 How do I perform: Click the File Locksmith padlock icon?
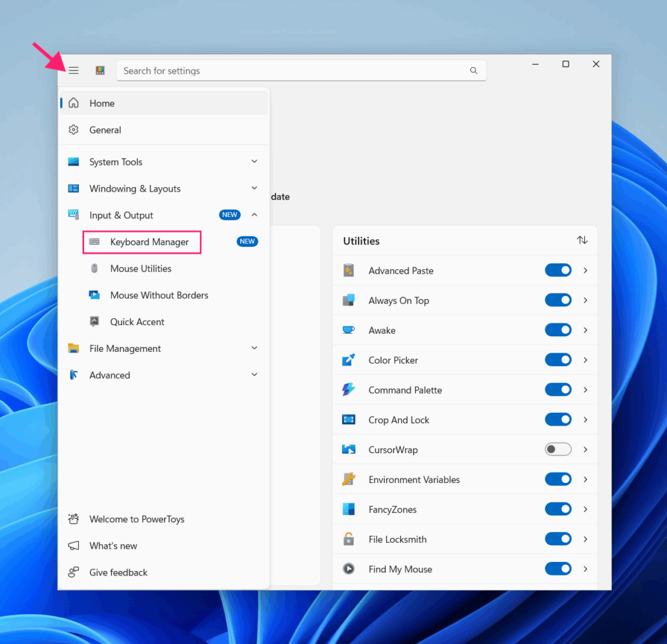click(x=349, y=539)
